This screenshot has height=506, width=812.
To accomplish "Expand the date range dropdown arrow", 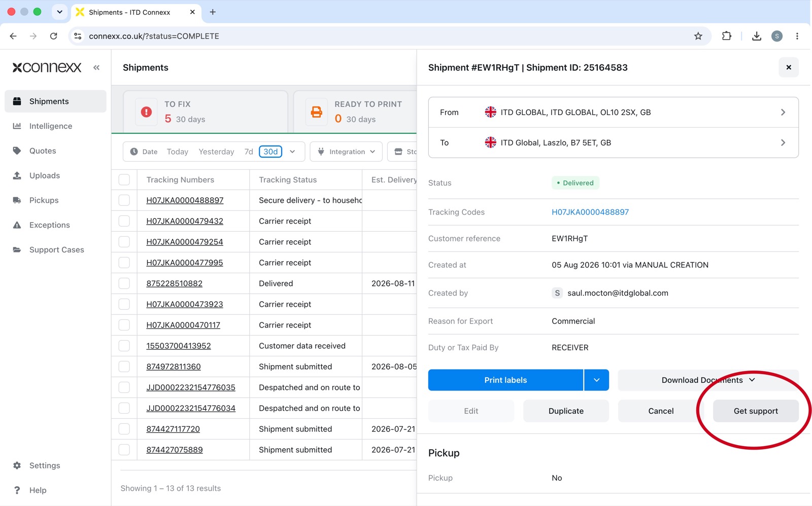I will tap(292, 152).
